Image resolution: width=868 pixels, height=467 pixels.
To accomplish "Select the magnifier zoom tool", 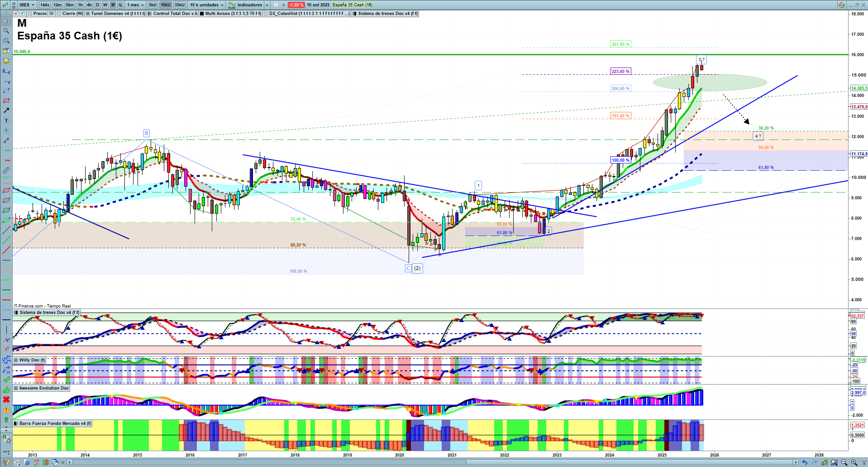I will point(6,31).
